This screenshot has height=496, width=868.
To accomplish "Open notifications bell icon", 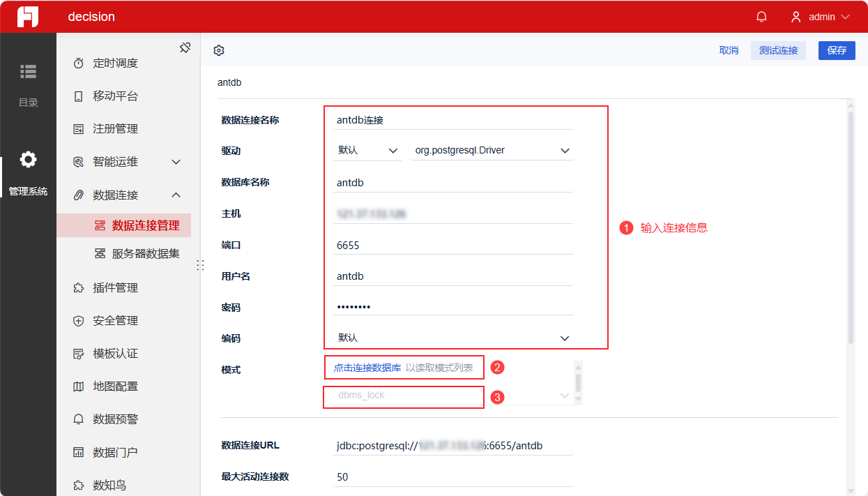I will [x=761, y=17].
